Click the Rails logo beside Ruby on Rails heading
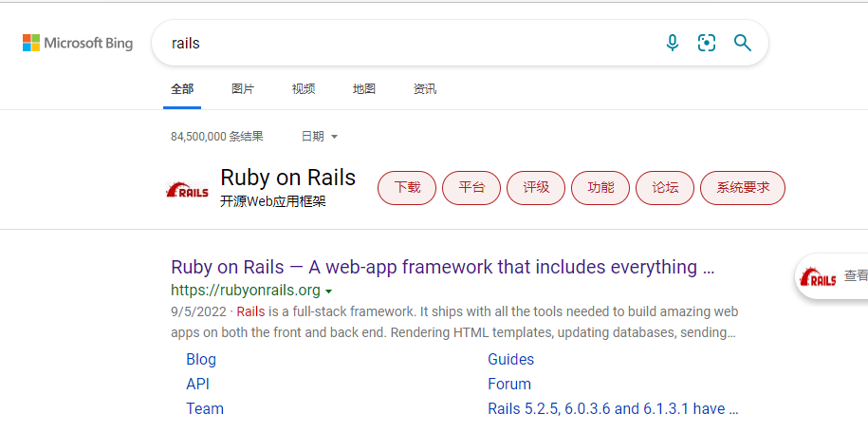 [x=187, y=190]
